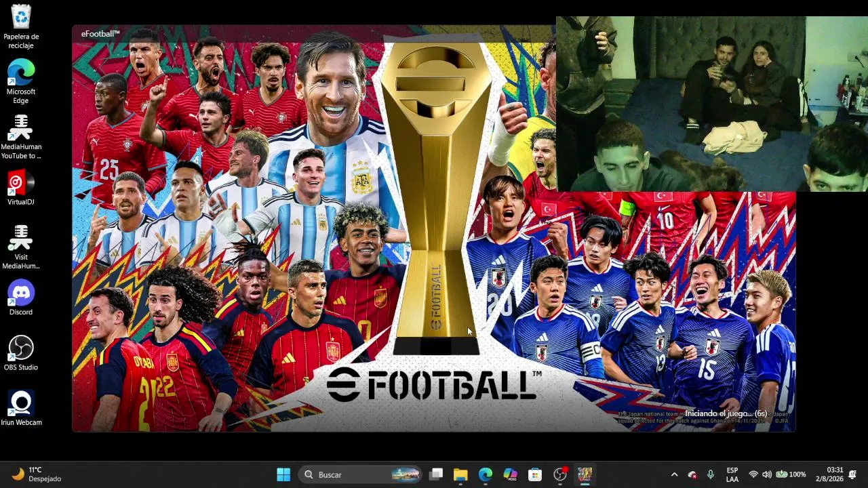This screenshot has width=868, height=488.
Task: Launch VirtualDJ from the desktop
Action: (21, 188)
